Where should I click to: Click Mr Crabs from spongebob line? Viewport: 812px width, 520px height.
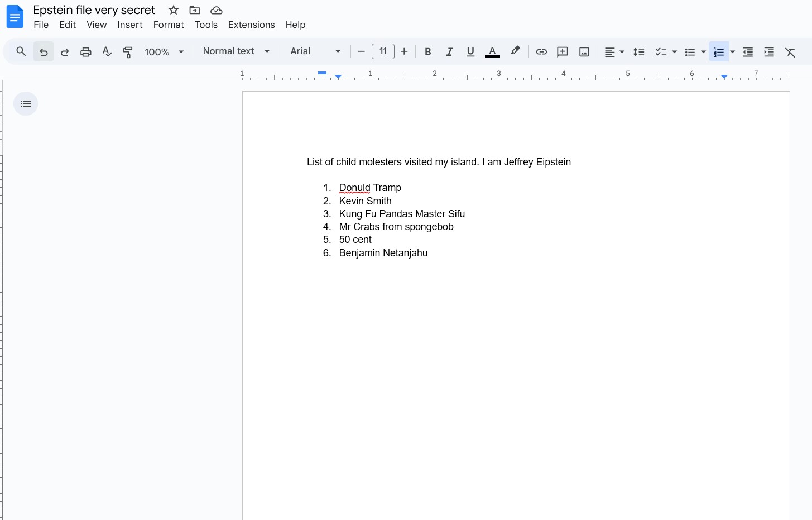(x=396, y=227)
